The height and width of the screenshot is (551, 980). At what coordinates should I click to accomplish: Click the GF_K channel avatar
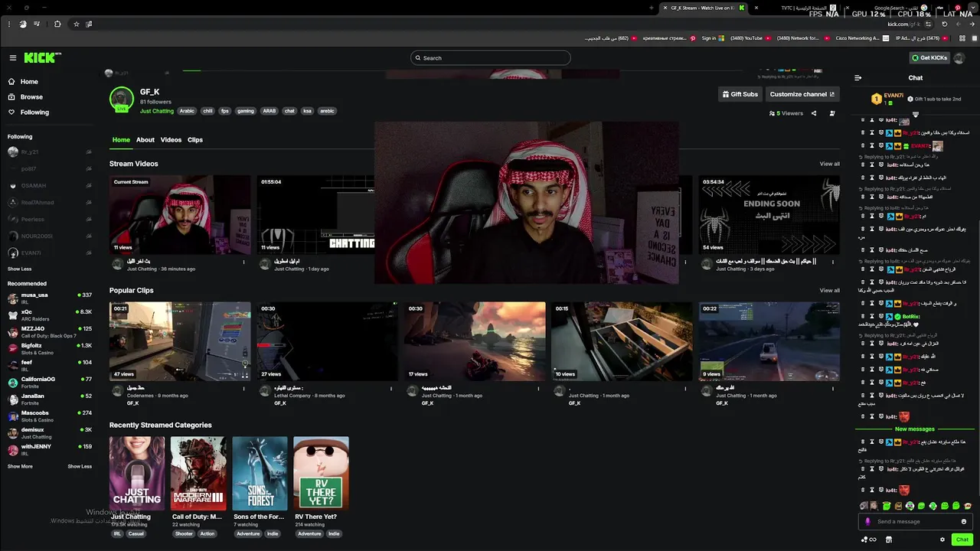[x=122, y=99]
